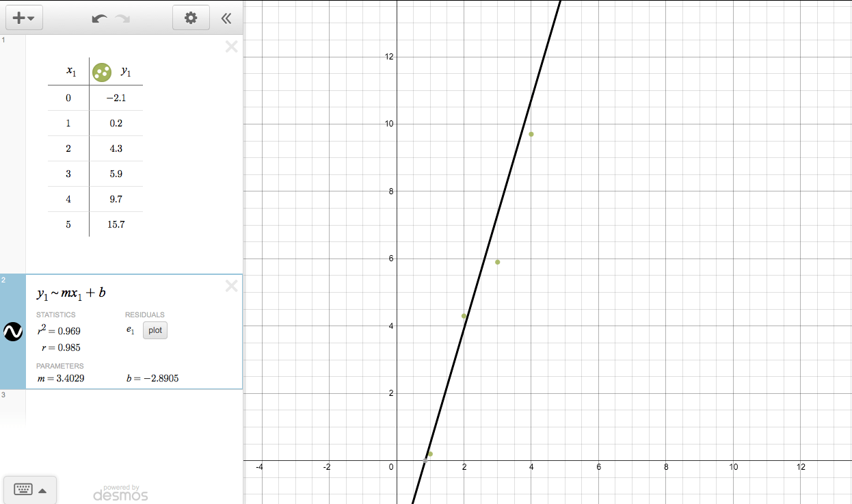Image resolution: width=852 pixels, height=504 pixels.
Task: Delete the table expression with X
Action: click(x=231, y=47)
